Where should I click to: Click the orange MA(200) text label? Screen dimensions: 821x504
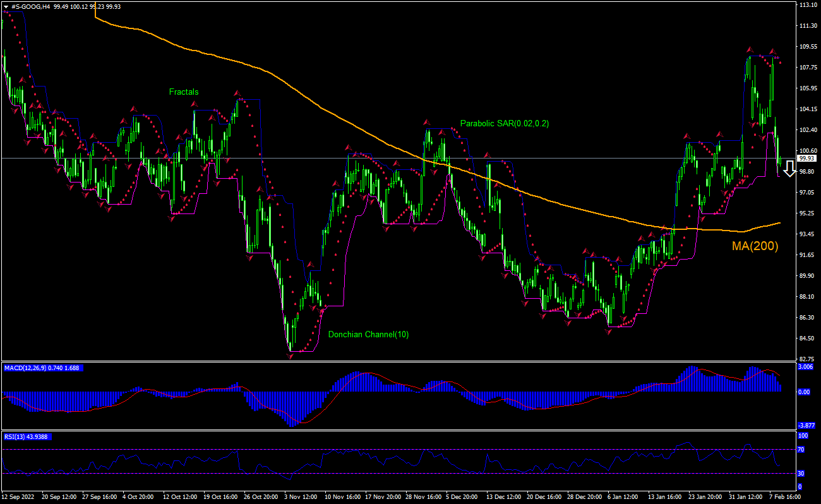tap(755, 246)
